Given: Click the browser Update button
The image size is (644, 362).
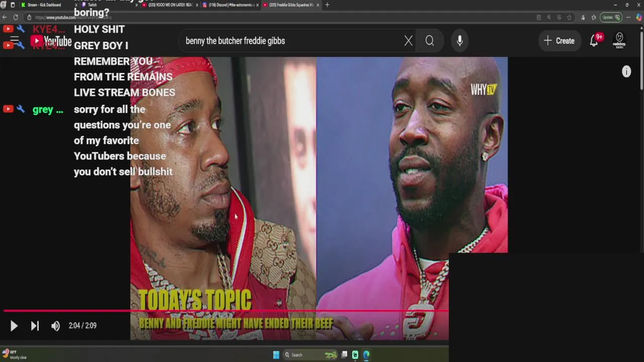Looking at the screenshot, I should tap(611, 17).
